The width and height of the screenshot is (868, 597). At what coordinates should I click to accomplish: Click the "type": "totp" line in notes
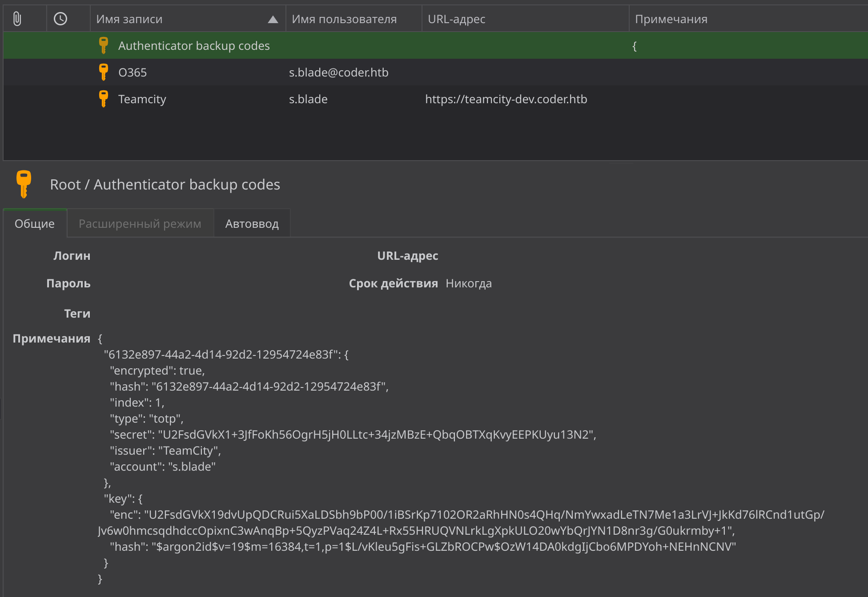pos(147,419)
